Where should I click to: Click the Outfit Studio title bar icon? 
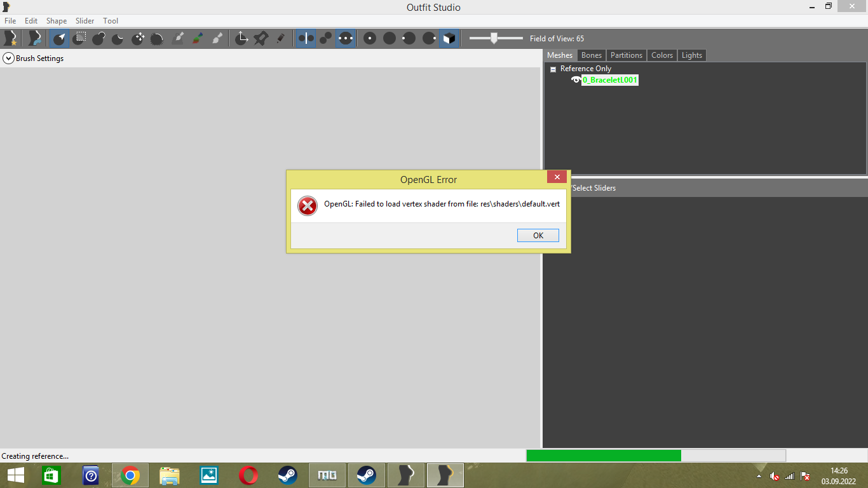[6, 7]
